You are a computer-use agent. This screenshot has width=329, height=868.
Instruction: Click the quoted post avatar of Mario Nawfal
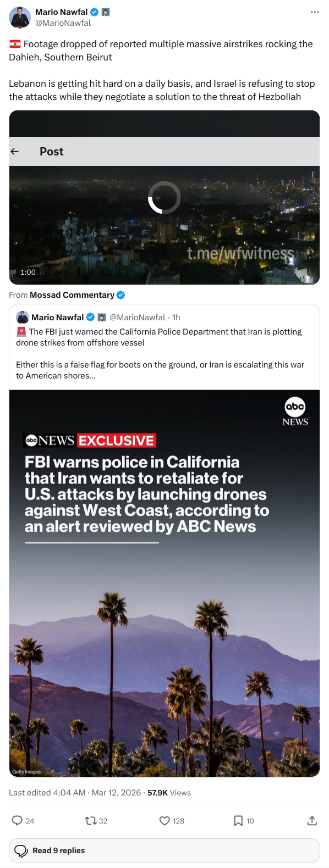tap(23, 317)
